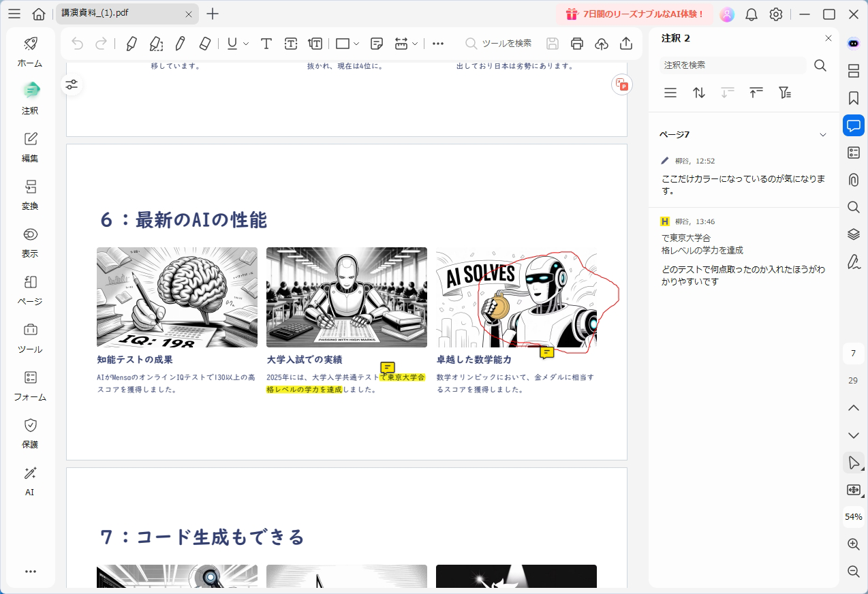This screenshot has width=868, height=594.
Task: Toggle the comments panel on the right
Action: [853, 125]
